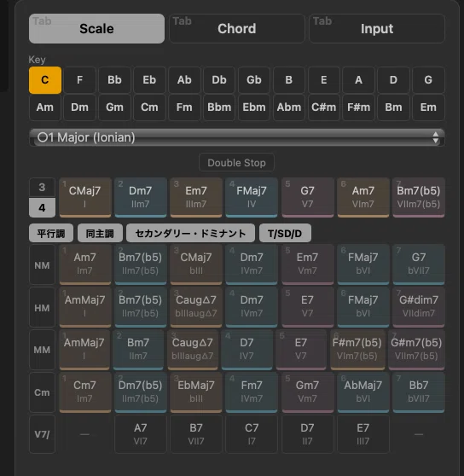Expand the 01 Major (Ionian) scale dropdown
464x476 pixels.
click(x=237, y=137)
